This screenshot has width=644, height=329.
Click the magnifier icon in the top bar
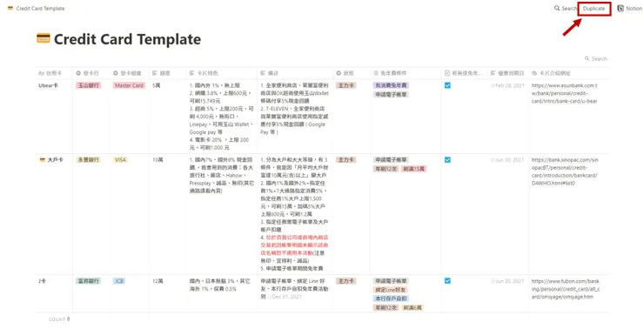557,8
